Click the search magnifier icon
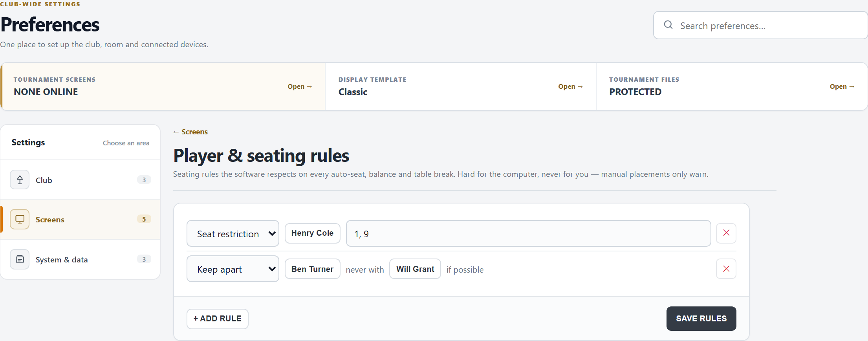 pos(668,25)
